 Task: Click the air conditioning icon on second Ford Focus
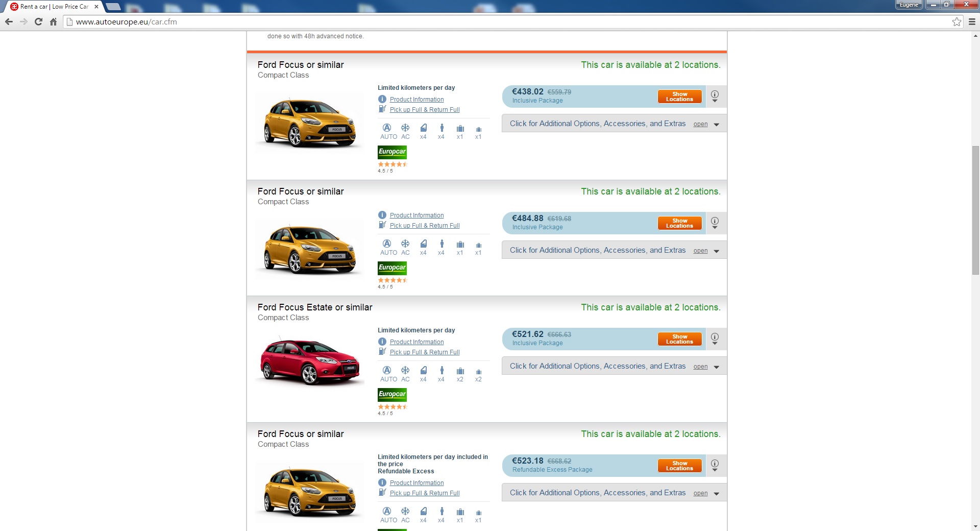tap(405, 244)
